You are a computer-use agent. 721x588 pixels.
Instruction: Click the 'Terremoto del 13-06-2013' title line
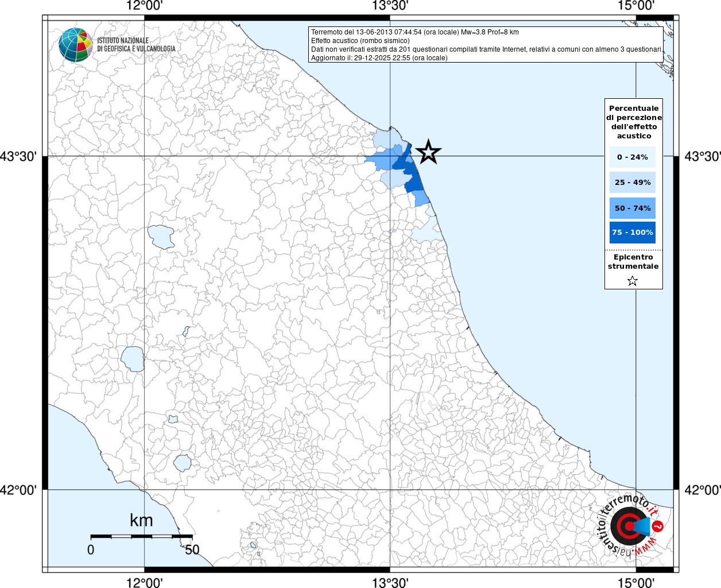[x=415, y=32]
